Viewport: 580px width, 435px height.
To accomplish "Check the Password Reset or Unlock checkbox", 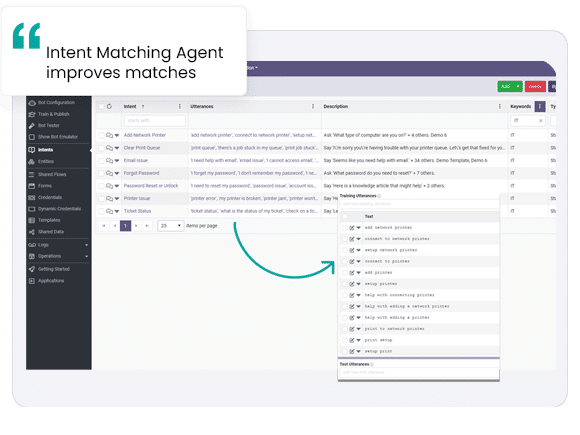I will (101, 186).
